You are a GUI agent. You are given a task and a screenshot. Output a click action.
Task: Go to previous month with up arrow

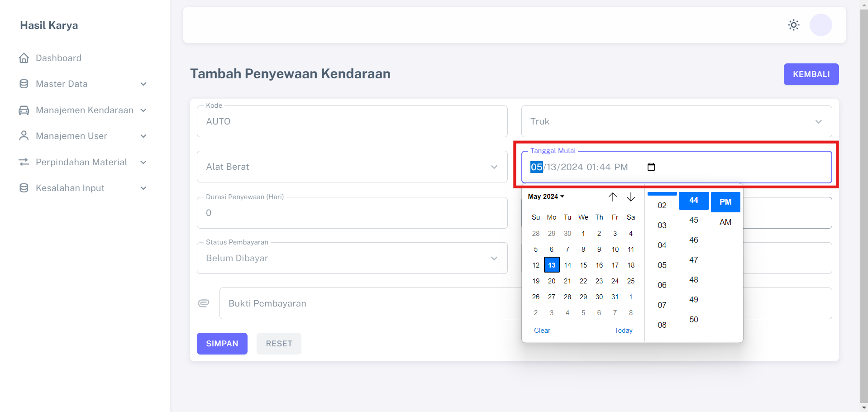pyautogui.click(x=612, y=197)
